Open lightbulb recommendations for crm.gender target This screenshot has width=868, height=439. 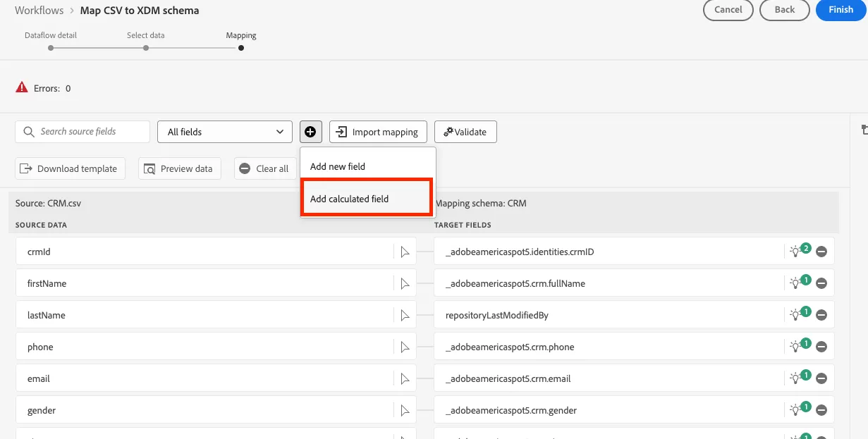point(799,409)
